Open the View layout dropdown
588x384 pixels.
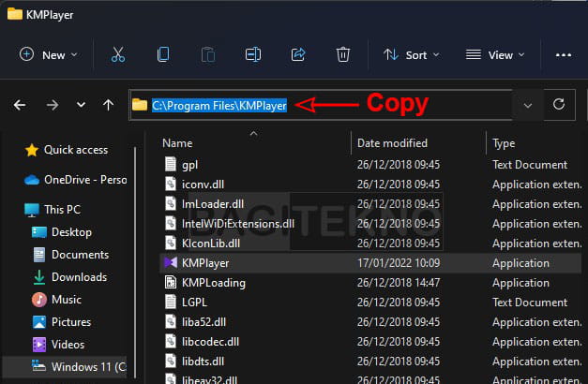click(x=495, y=55)
